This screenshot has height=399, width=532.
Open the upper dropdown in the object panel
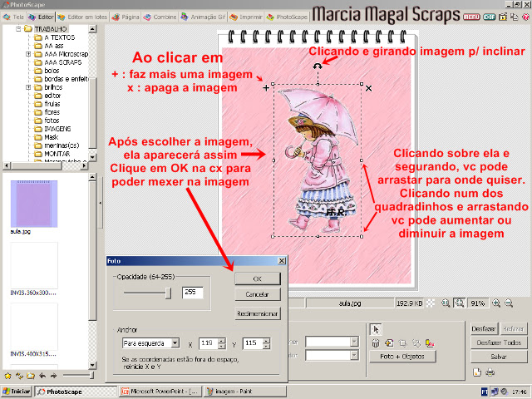[354, 342]
